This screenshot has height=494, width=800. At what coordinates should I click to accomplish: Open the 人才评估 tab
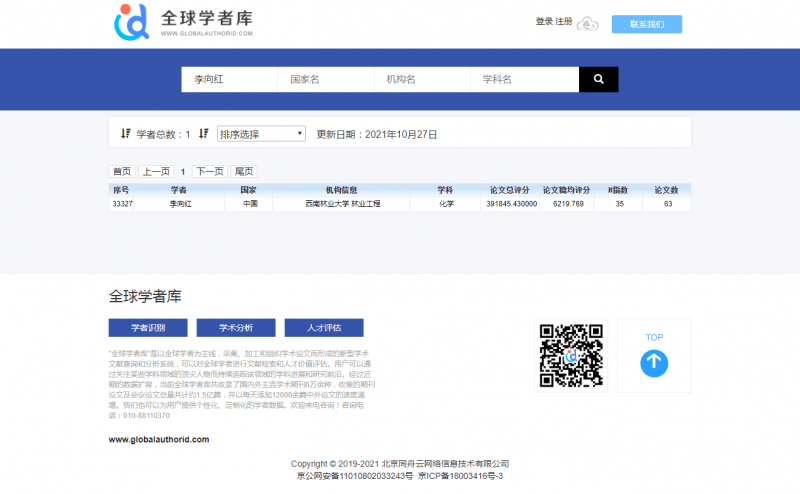click(324, 328)
